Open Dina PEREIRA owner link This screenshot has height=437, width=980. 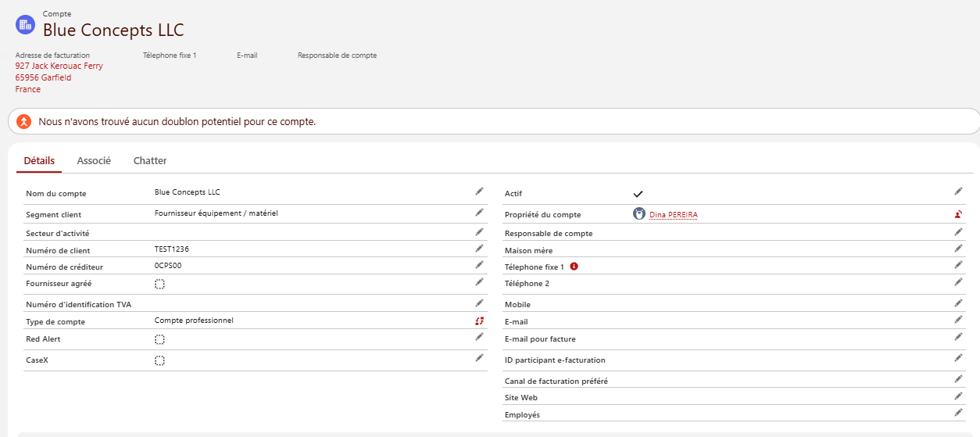[x=674, y=215]
